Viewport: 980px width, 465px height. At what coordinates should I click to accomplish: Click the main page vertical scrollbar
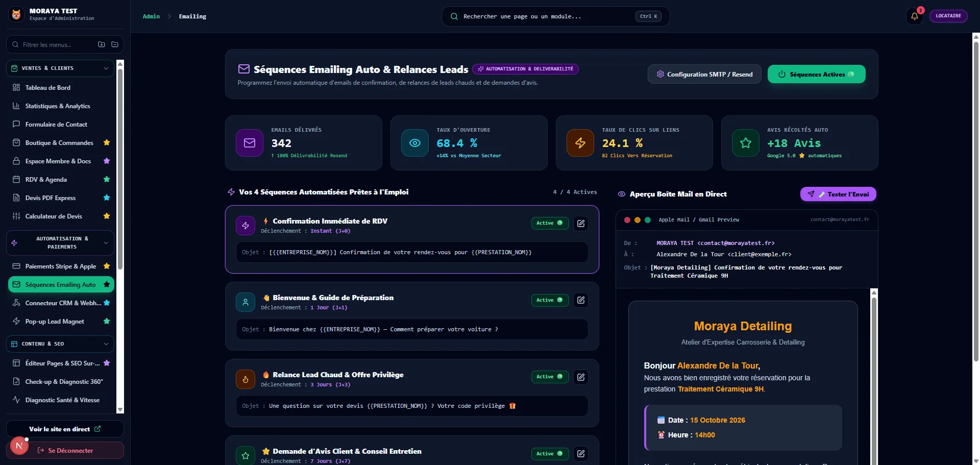976,202
